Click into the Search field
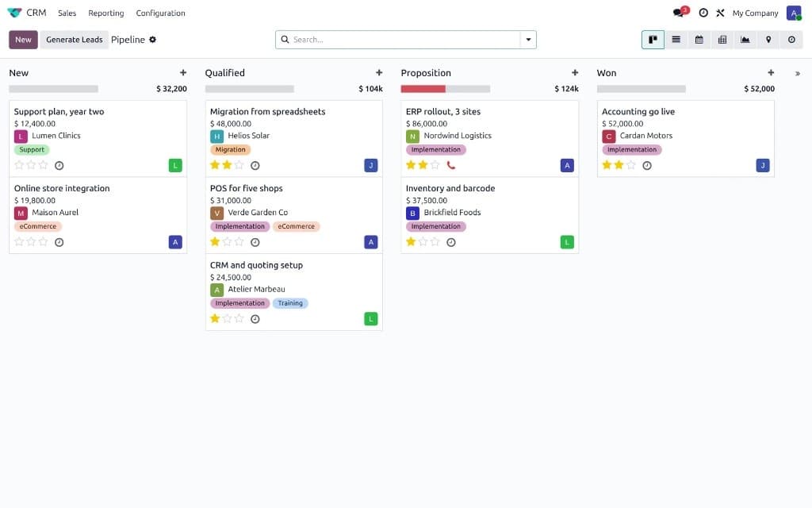This screenshot has width=812, height=508. (x=405, y=40)
